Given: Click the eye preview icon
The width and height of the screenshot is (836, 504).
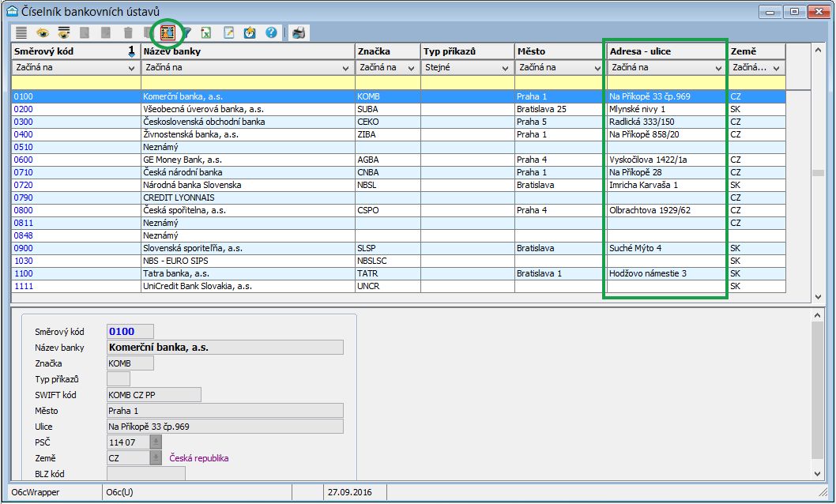Looking at the screenshot, I should (x=43, y=32).
